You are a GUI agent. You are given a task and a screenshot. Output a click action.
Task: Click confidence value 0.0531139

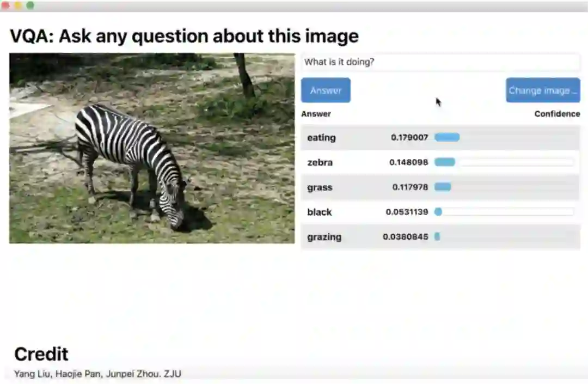(407, 212)
